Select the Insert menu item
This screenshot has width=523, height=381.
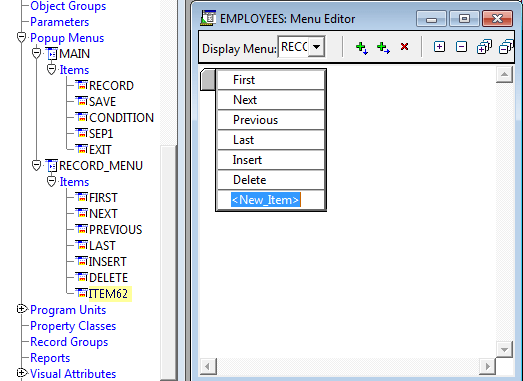[x=271, y=160]
